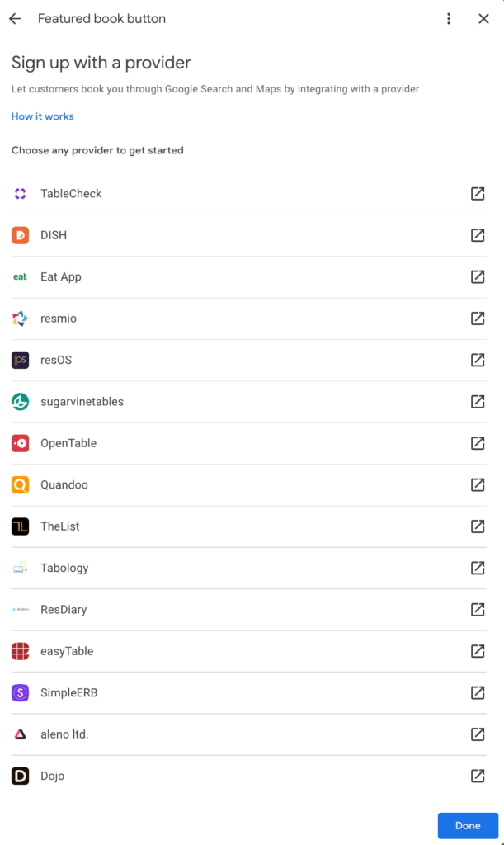
Task: Open Quandoo external link icon
Action: click(x=478, y=484)
